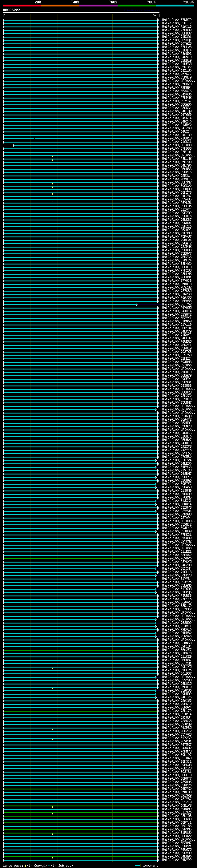Image resolution: width=197 pixels, height=868 pixels.
Task: Click the =100char. scale legend
Action: coord(146,866)
